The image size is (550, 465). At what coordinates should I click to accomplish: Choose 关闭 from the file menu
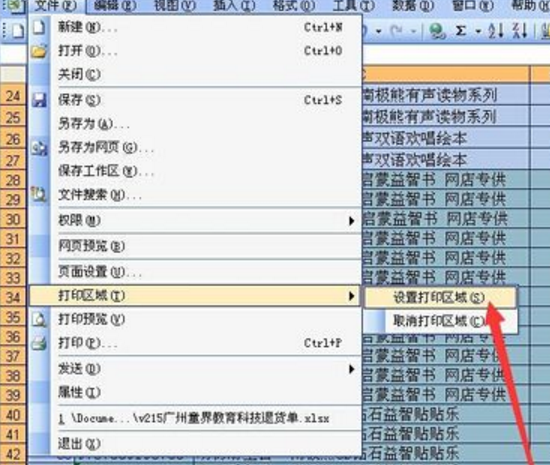click(195, 74)
